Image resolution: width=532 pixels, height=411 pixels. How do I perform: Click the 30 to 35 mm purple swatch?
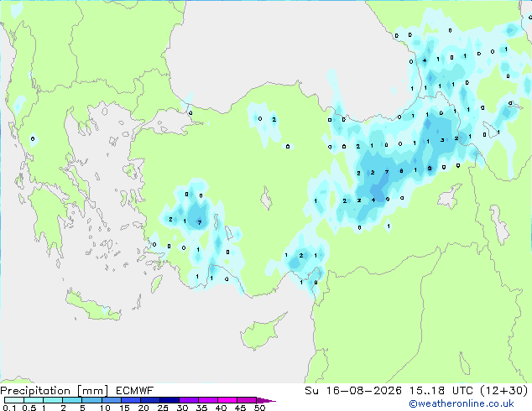189,400
